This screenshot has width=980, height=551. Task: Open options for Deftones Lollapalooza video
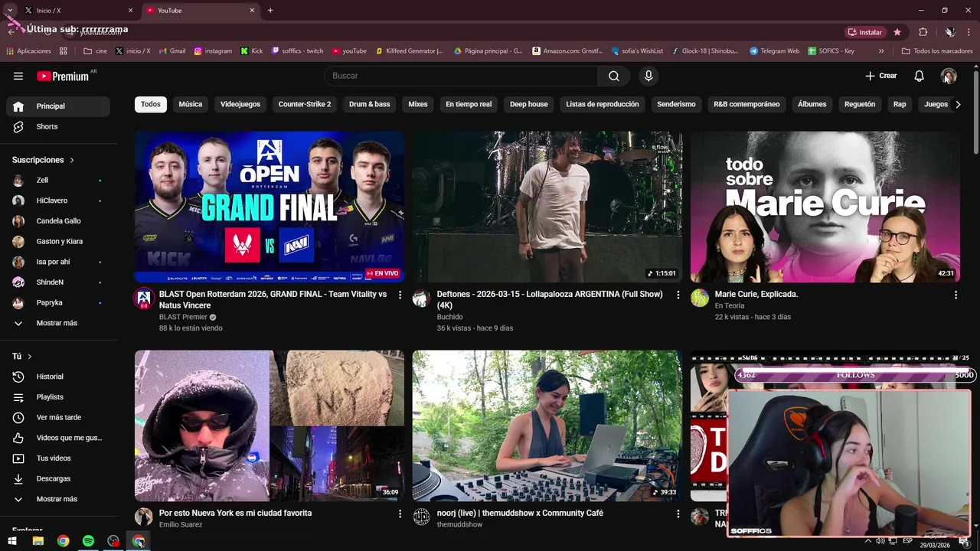678,295
